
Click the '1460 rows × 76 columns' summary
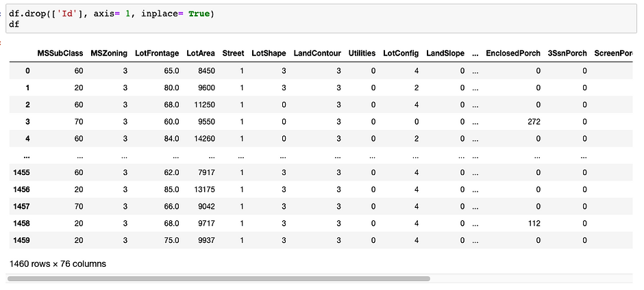coord(58,264)
